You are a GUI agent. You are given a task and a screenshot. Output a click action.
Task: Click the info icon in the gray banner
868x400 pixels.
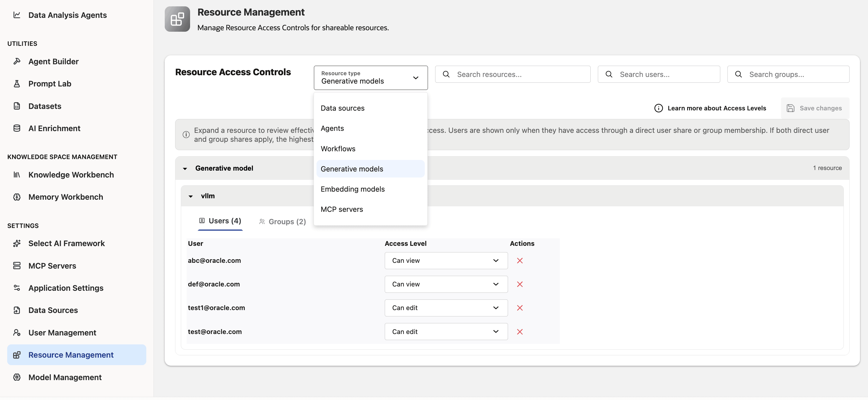point(186,135)
